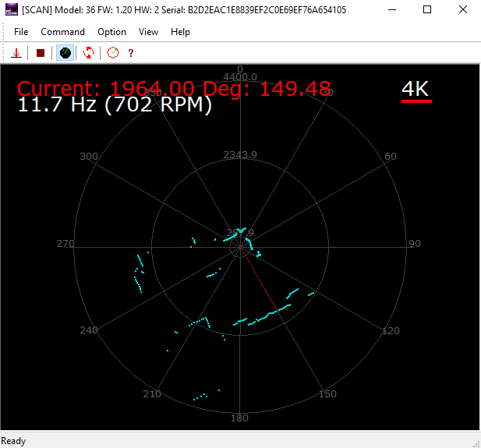
Task: Maximize the SCAN window
Action: tap(427, 10)
